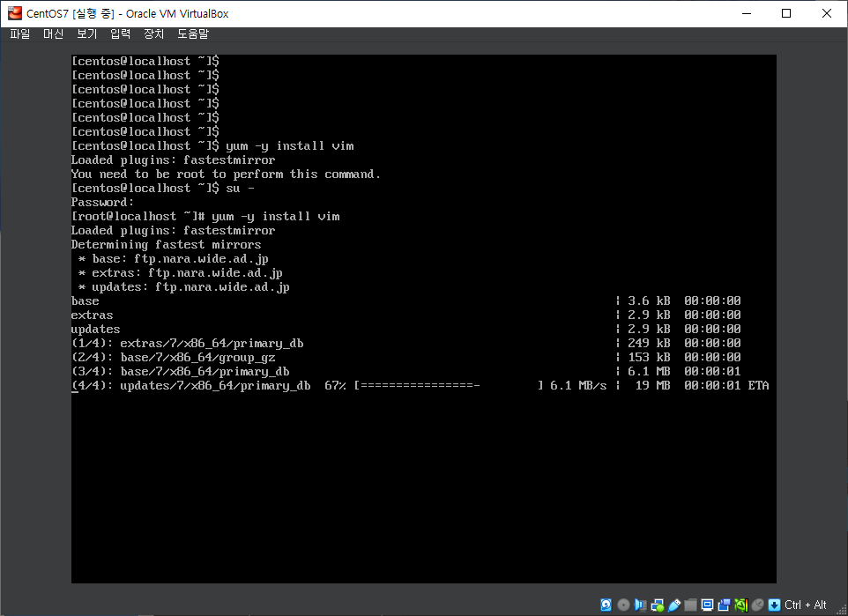Click the shared folders status icon

[690, 605]
